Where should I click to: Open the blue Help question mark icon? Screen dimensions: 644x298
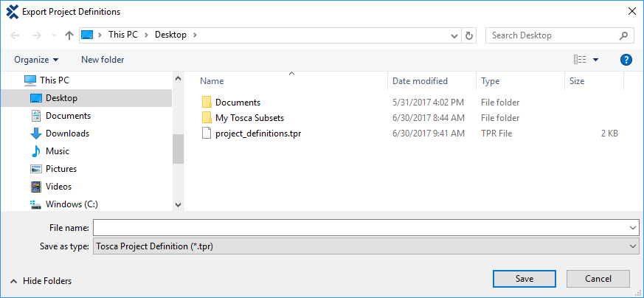point(626,60)
